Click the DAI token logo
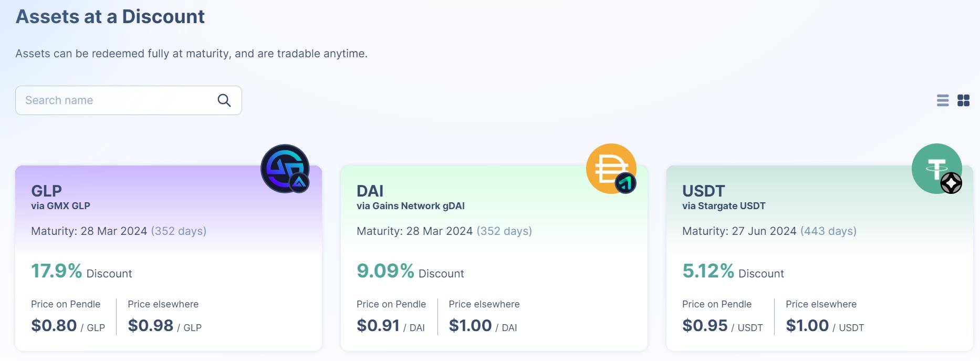The width and height of the screenshot is (980, 361). click(610, 168)
